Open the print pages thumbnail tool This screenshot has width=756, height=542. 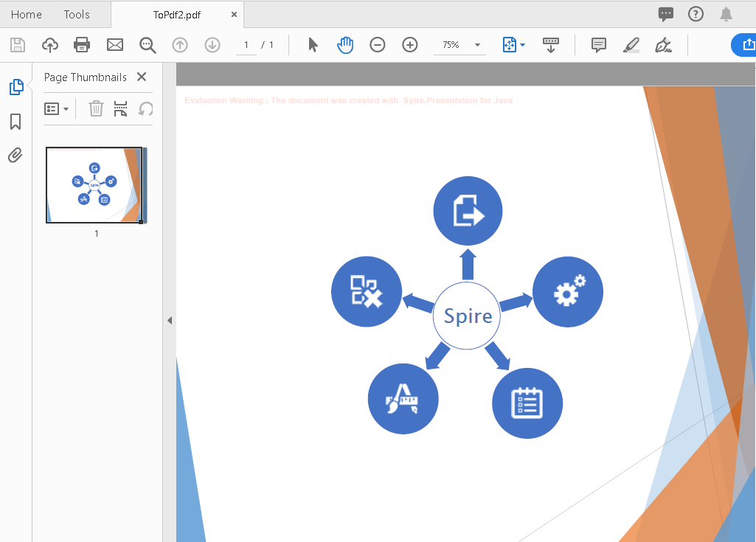coord(120,108)
